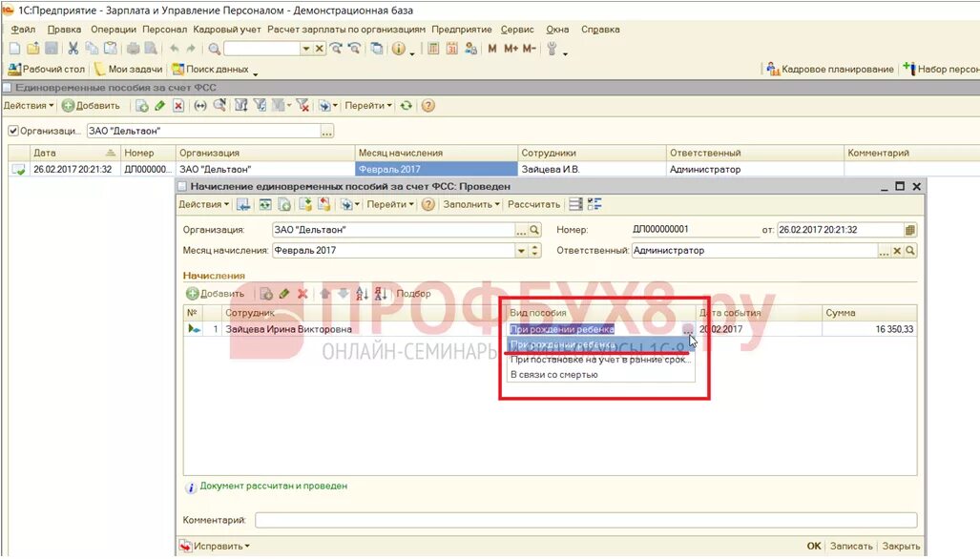Click the OK button

[814, 547]
